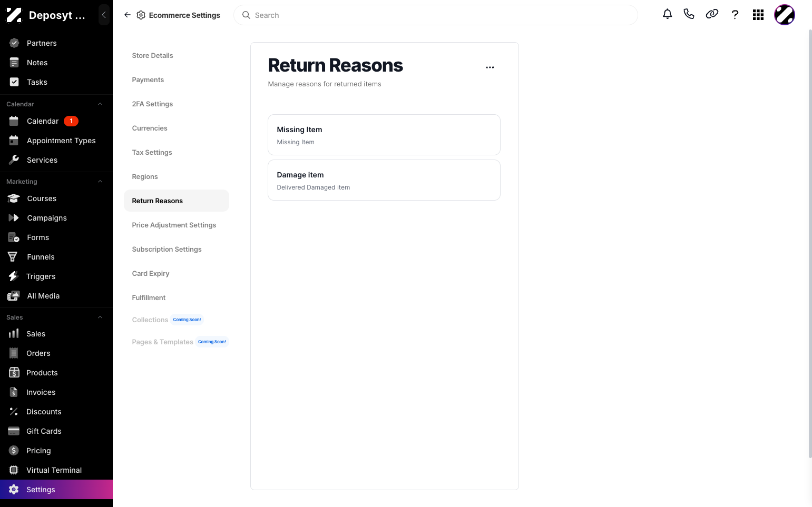The width and height of the screenshot is (812, 507).
Task: Open the user profile avatar
Action: [x=785, y=15]
